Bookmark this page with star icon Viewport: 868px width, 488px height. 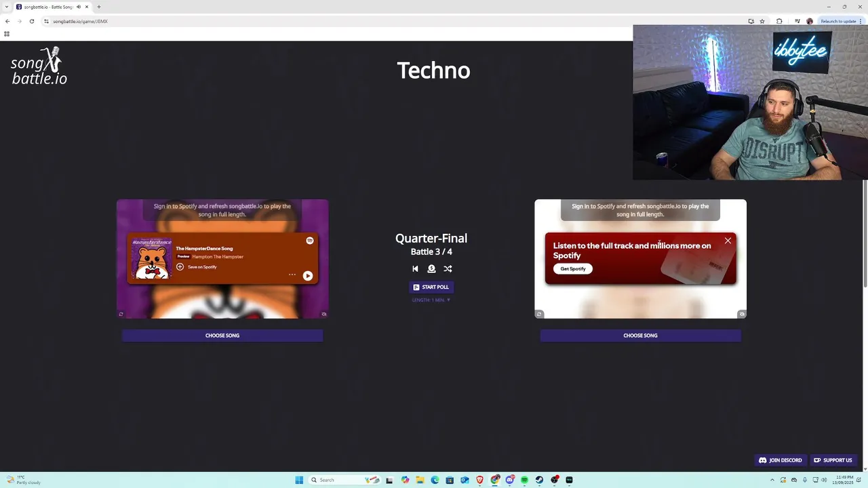tap(762, 21)
